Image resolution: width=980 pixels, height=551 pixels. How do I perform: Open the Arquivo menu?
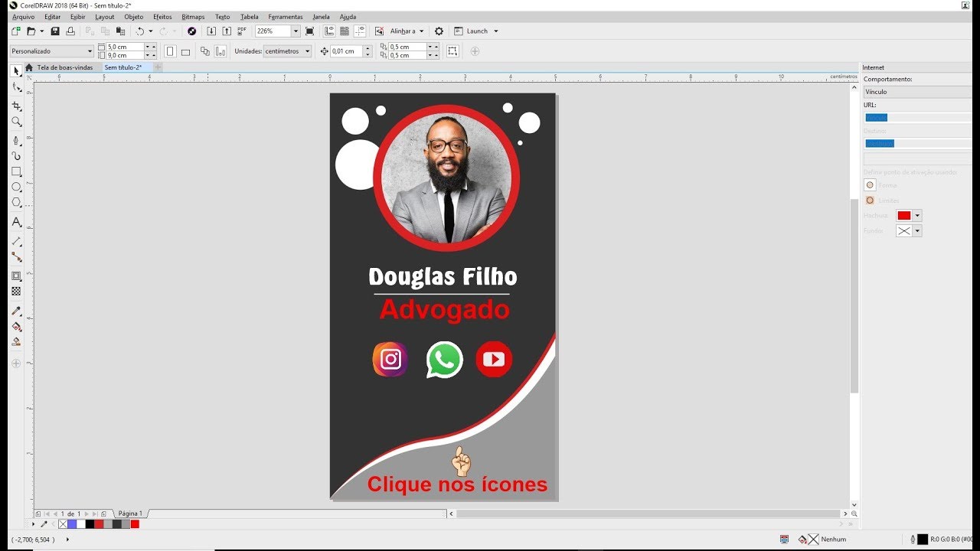[23, 17]
